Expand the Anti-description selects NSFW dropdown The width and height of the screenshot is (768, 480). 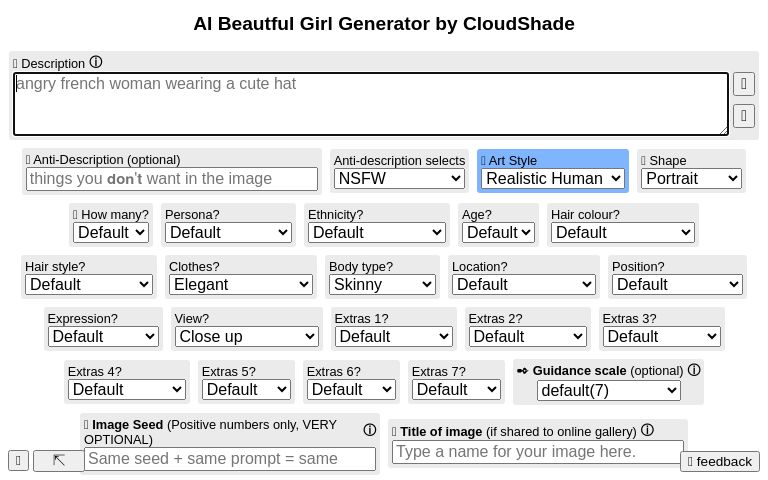click(399, 179)
